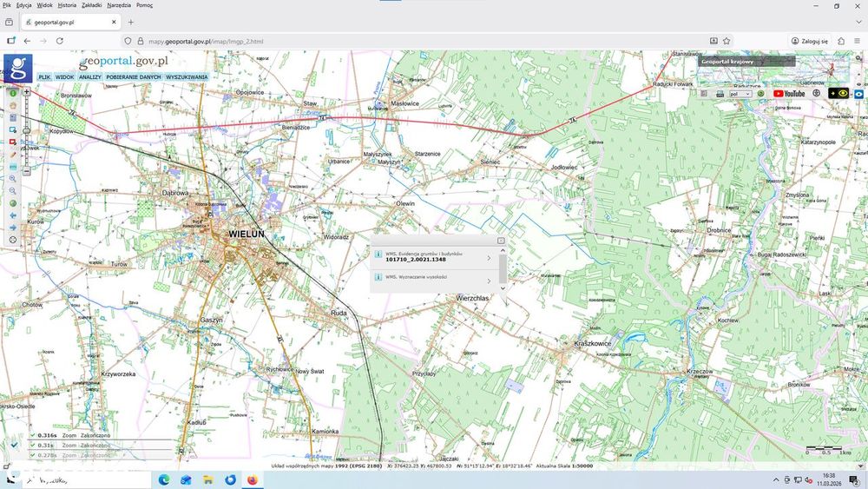This screenshot has height=489, width=868.
Task: Click the green globe full-extent tool
Action: point(13,203)
